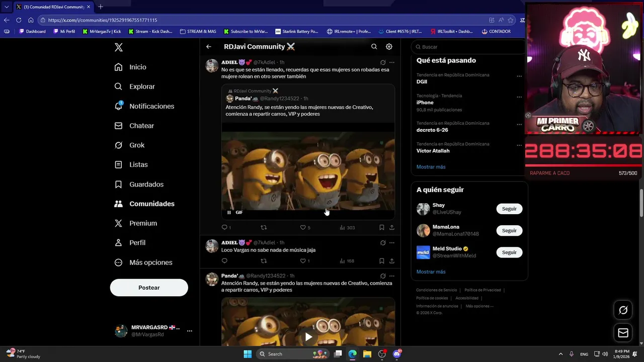
Task: Open Explorar from the sidebar
Action: pyautogui.click(x=135, y=86)
